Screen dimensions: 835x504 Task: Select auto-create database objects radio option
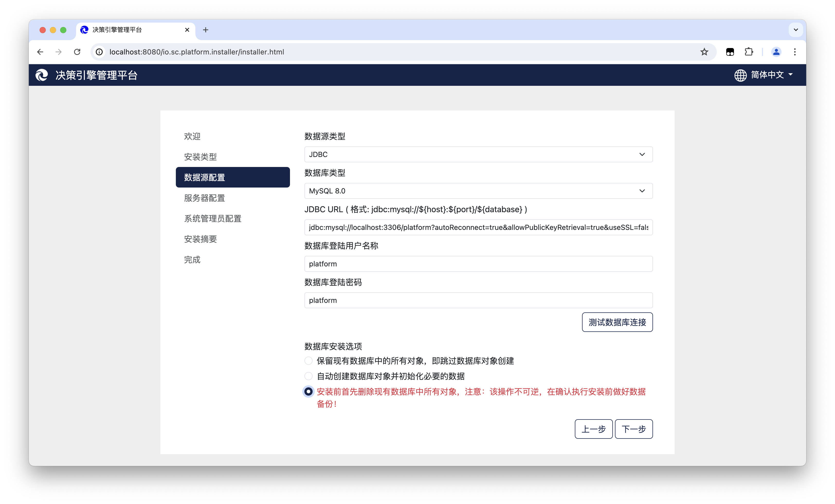click(308, 376)
